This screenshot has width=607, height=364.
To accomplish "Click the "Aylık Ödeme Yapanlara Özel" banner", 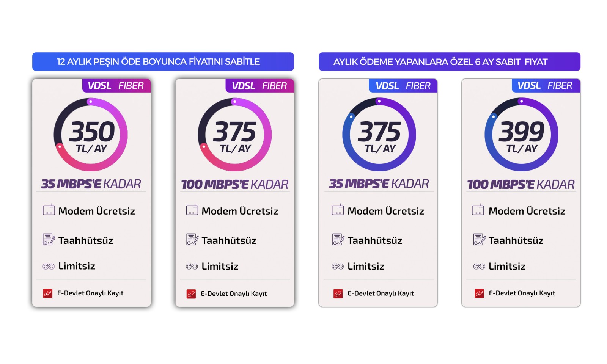I will coord(449,62).
